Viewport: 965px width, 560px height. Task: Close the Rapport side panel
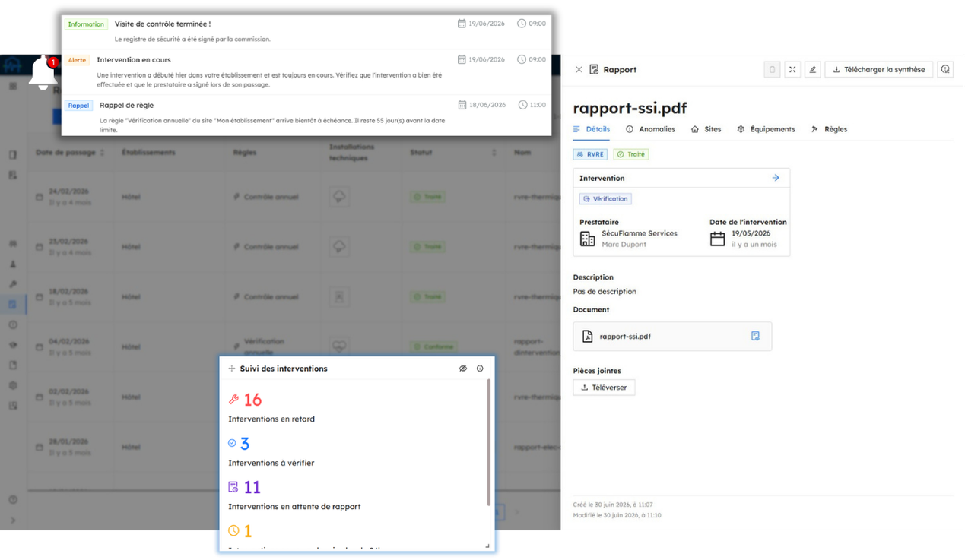coord(579,69)
